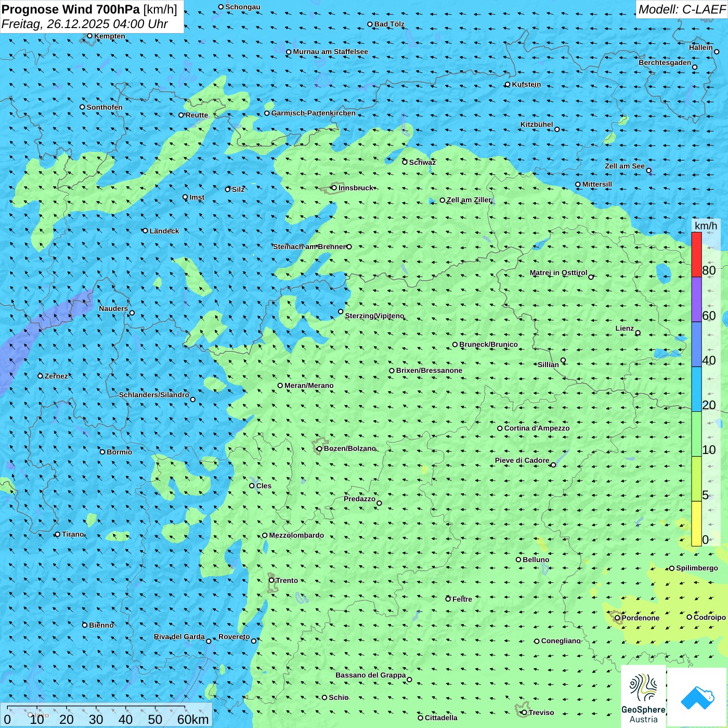The image size is (728, 728).
Task: Select the Bad Tölz location marker
Action: tap(370, 24)
